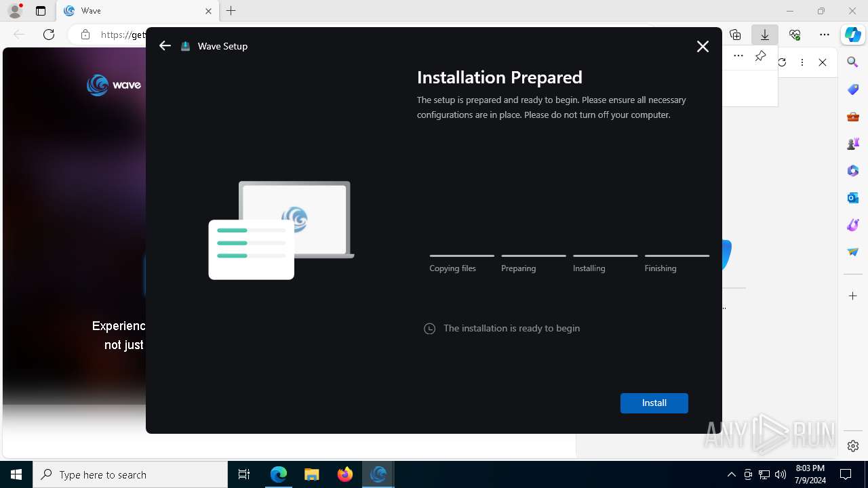The height and width of the screenshot is (488, 868).
Task: Open the notification center
Action: coord(846,474)
